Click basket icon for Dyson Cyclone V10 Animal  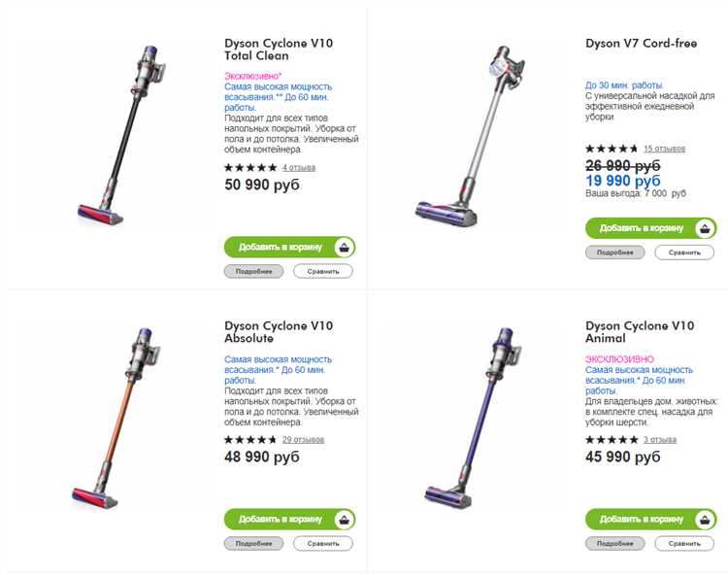pyautogui.click(x=706, y=520)
